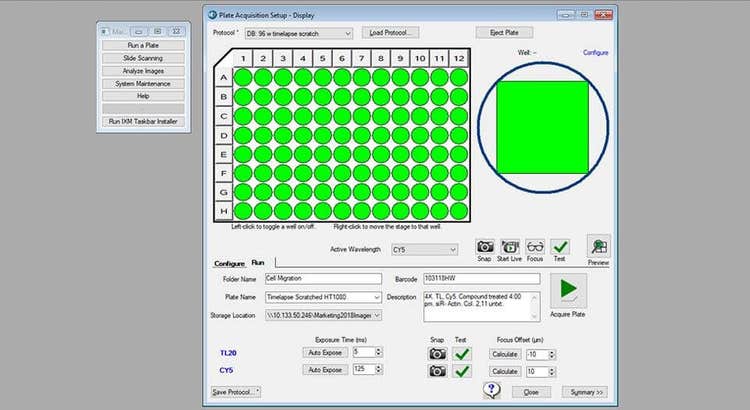The height and width of the screenshot is (410, 750).
Task: Select column 1 header of the plate
Action: click(243, 58)
